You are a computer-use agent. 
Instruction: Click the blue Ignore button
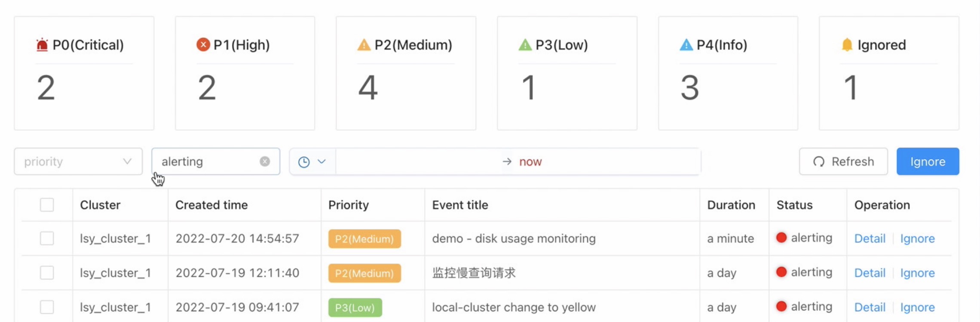[x=928, y=161]
